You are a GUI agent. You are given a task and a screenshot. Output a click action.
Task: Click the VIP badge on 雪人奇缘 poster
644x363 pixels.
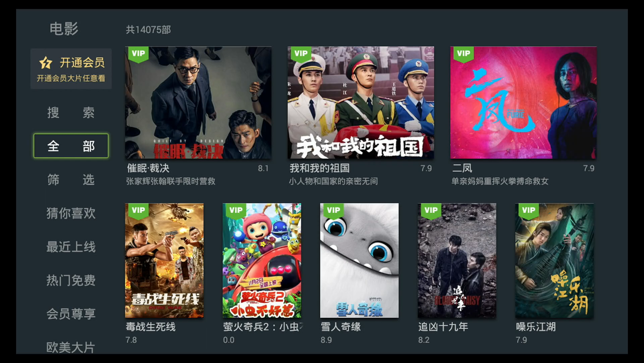pyautogui.click(x=333, y=211)
